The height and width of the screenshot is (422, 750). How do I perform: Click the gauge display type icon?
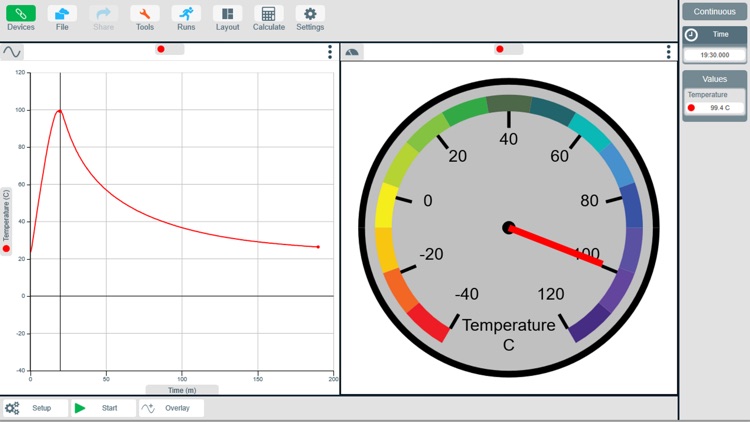(352, 51)
